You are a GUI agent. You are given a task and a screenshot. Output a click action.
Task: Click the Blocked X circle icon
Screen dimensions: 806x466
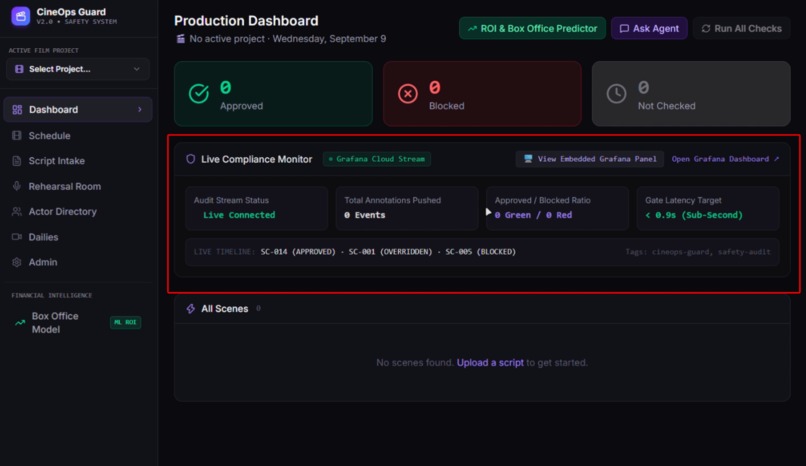(408, 94)
